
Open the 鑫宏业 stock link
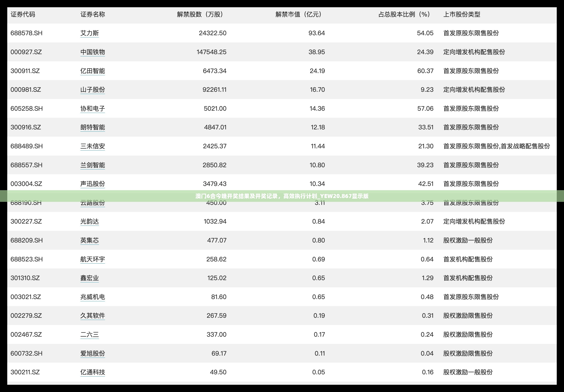89,278
